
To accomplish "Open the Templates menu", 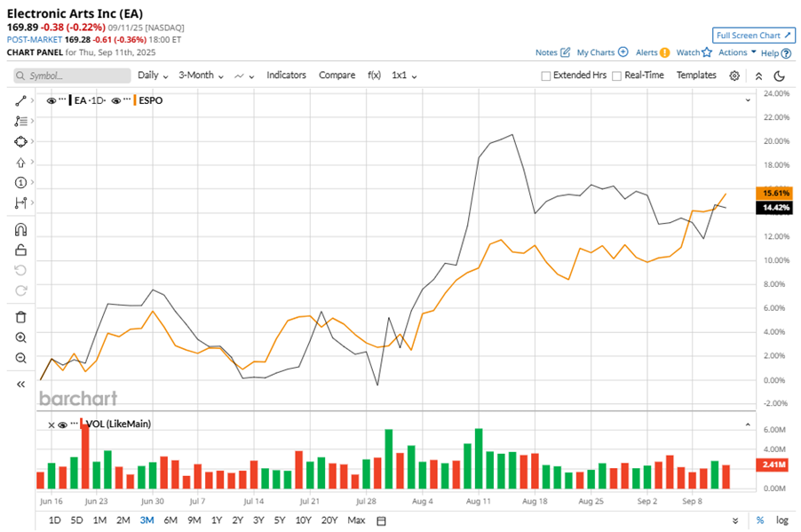I will [x=696, y=75].
